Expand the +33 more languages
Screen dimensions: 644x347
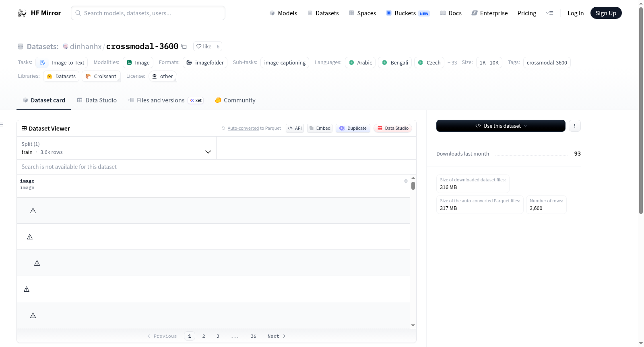tap(452, 62)
